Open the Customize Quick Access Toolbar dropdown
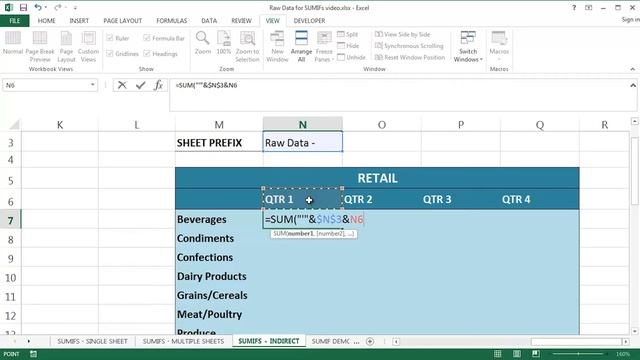Viewport: 640px width, 360px height. click(x=75, y=8)
